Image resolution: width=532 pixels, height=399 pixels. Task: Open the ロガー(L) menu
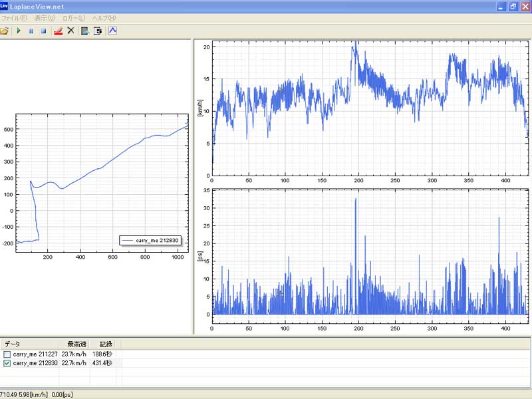pyautogui.click(x=74, y=18)
